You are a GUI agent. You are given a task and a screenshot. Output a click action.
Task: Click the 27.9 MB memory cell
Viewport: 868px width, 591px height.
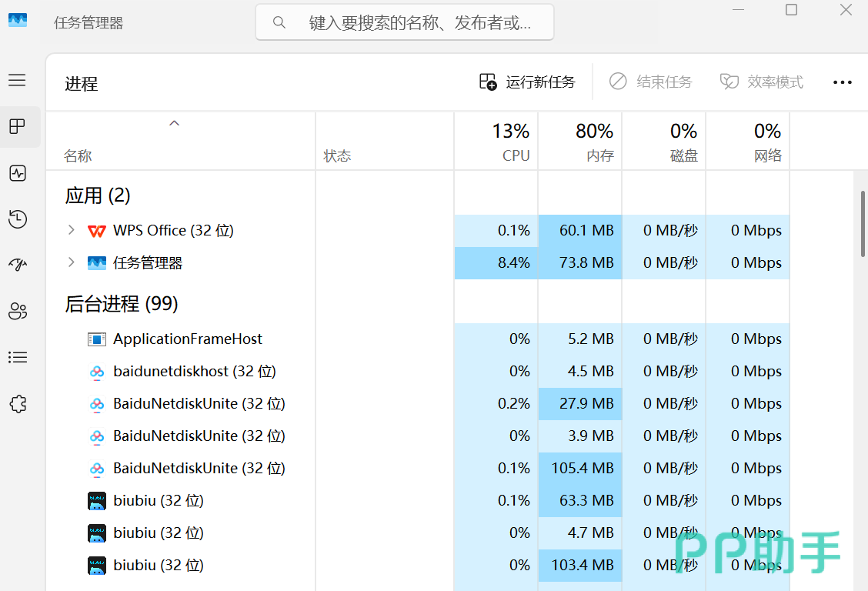[x=579, y=404]
